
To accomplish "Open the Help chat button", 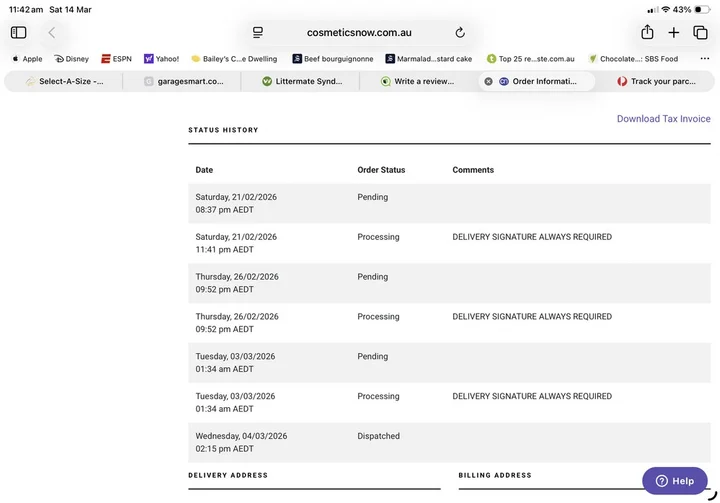I will click(675, 481).
